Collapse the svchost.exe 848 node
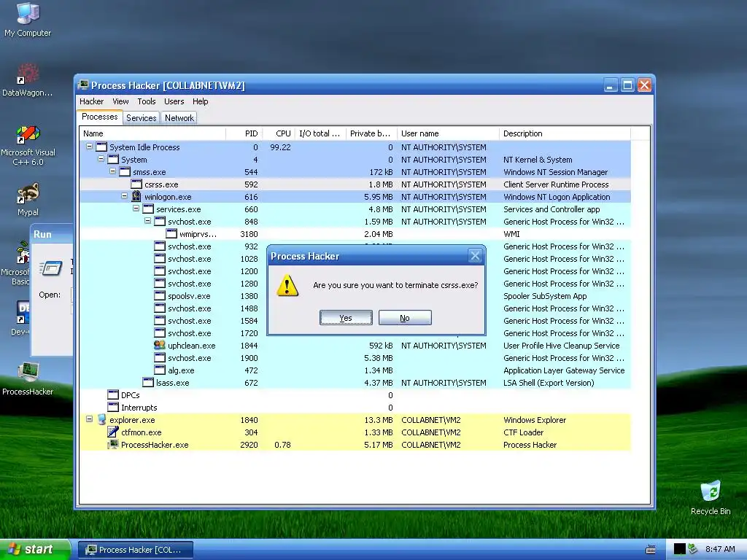Viewport: 747px width, 560px height. [147, 221]
